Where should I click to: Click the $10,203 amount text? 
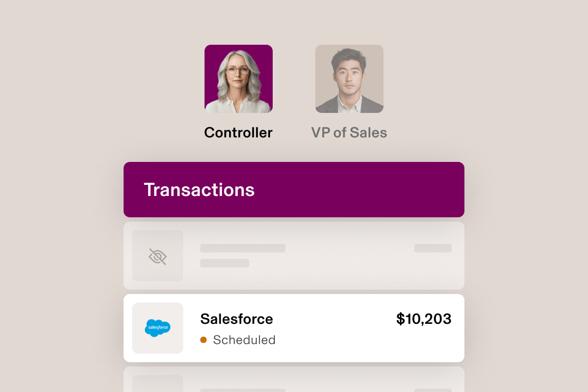click(x=424, y=319)
